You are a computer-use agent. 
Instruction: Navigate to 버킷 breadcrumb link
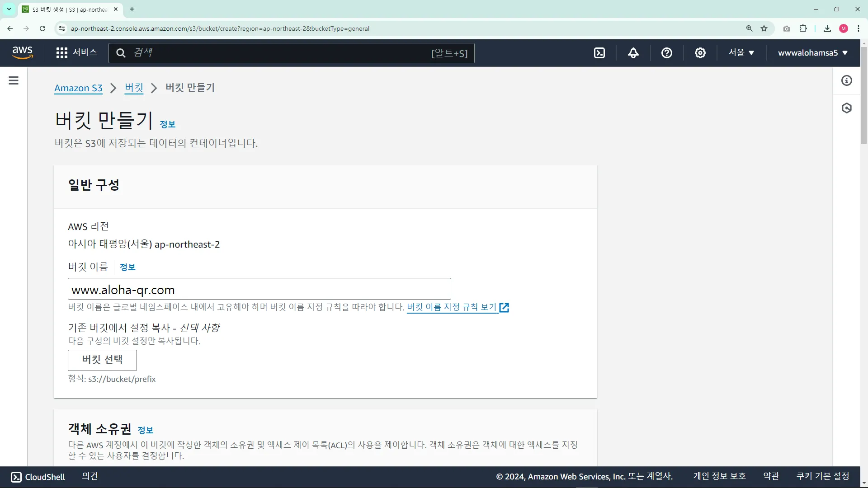[x=134, y=88]
